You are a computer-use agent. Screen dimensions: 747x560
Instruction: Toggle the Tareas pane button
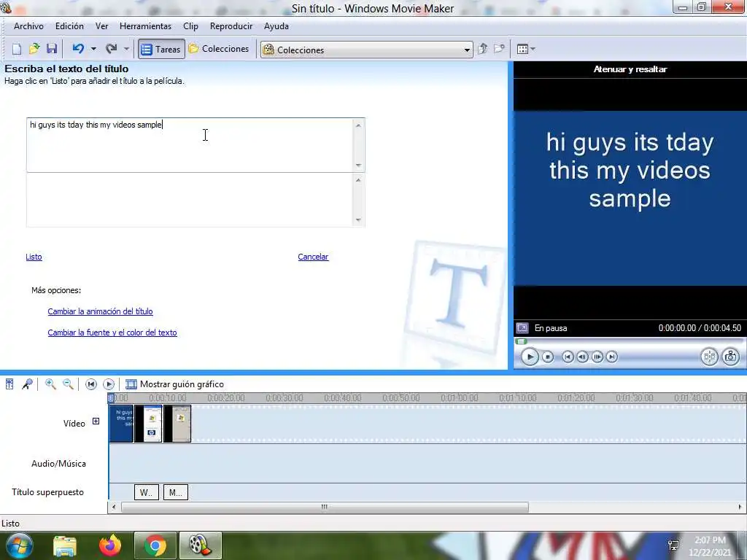click(161, 49)
